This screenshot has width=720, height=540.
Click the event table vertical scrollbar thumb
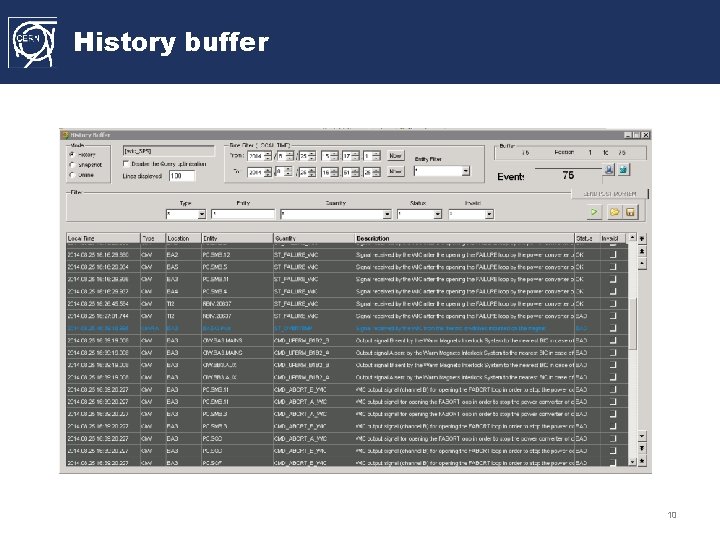tap(633, 324)
